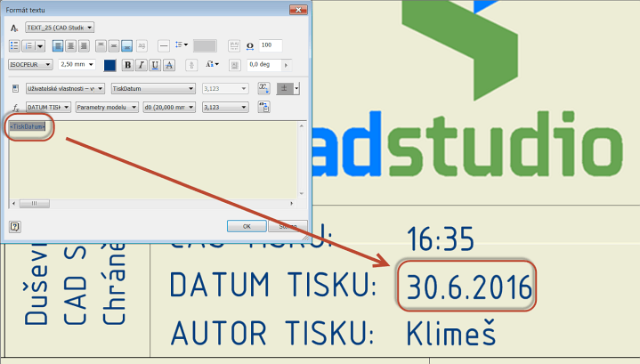Open the Uživatelské vlastnosti type dropdown
This screenshot has height=364, width=640.
coord(65,88)
